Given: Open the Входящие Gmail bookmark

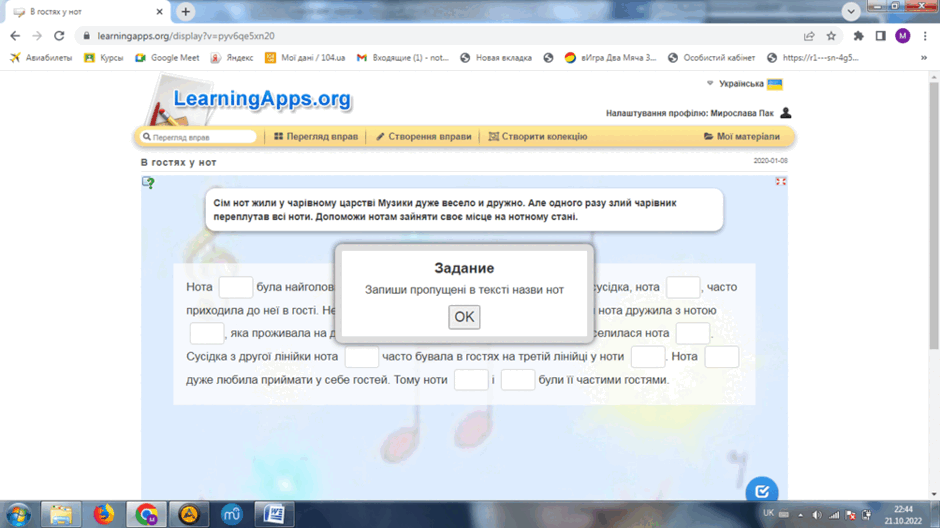Looking at the screenshot, I should (403, 58).
